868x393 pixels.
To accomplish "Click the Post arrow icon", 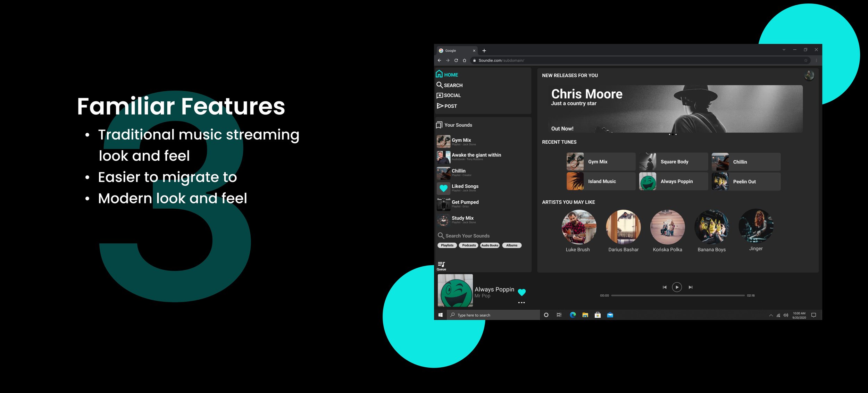I will coord(440,106).
